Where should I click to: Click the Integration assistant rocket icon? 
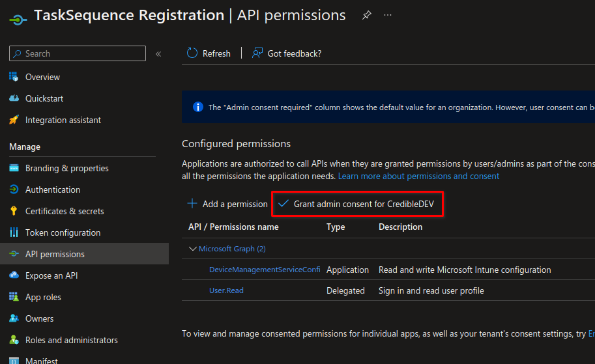14,120
